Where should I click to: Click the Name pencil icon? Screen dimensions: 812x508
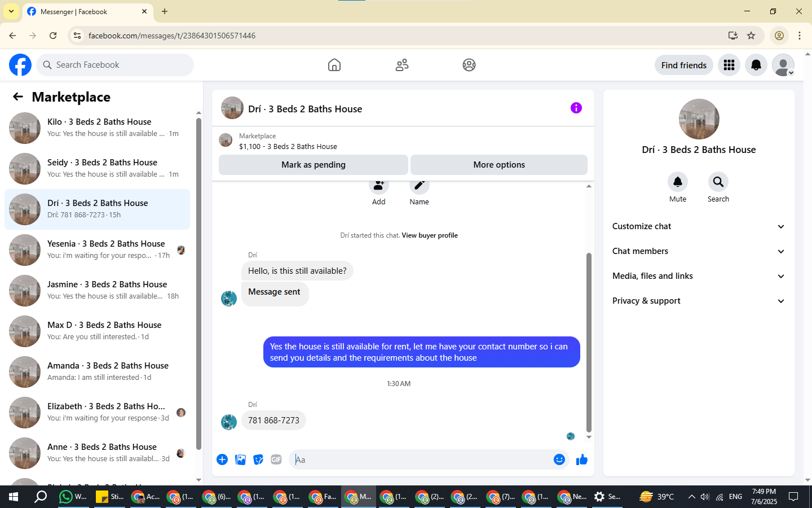point(420,186)
